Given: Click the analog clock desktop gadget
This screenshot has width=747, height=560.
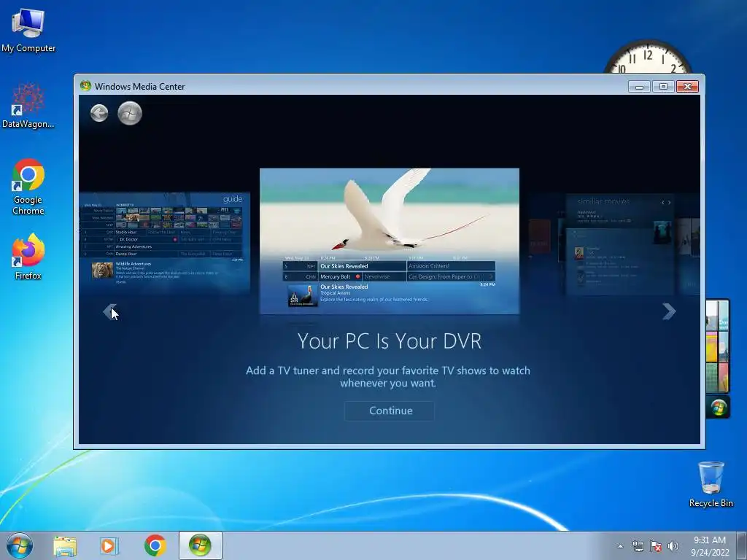Looking at the screenshot, I should [648, 57].
